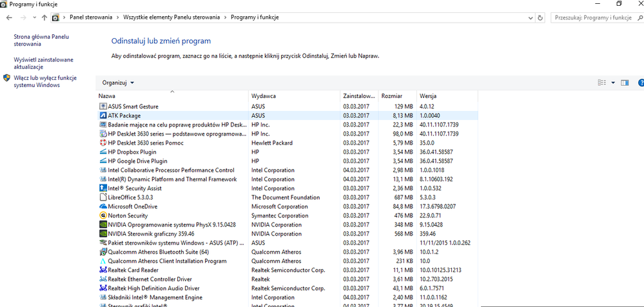The height and width of the screenshot is (307, 644).
Task: Select the Norton Security icon in list
Action: 102,216
